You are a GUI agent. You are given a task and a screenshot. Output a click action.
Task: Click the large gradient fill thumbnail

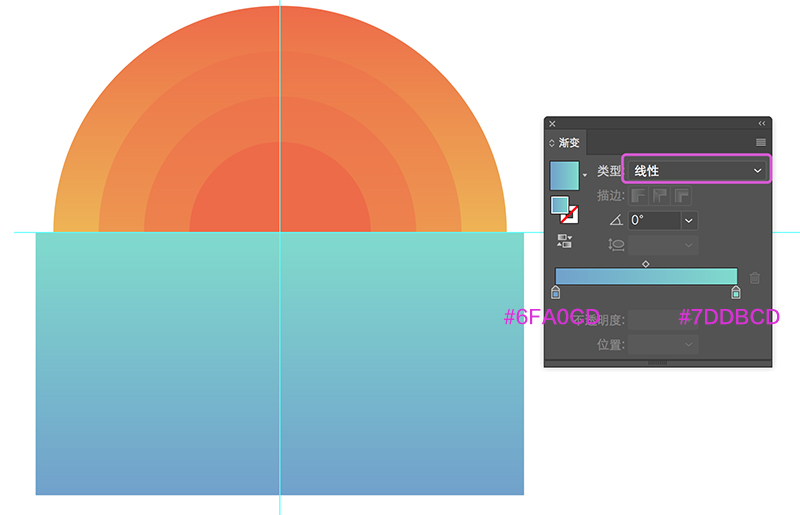coord(564,176)
